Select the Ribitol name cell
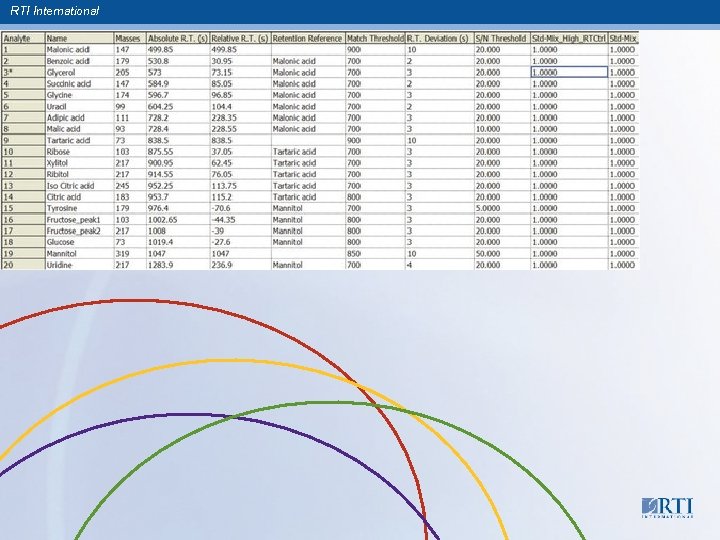 coord(79,174)
